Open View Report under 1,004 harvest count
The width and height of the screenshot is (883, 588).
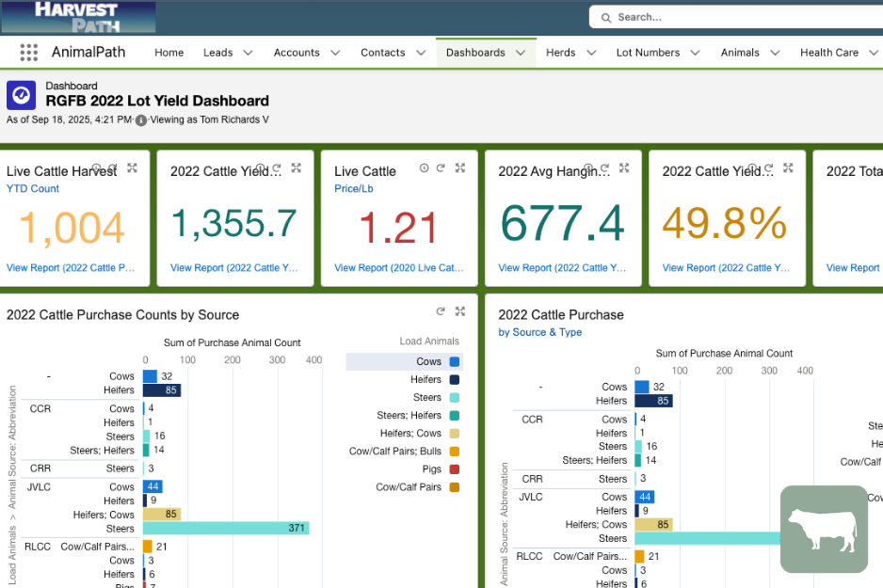71,268
